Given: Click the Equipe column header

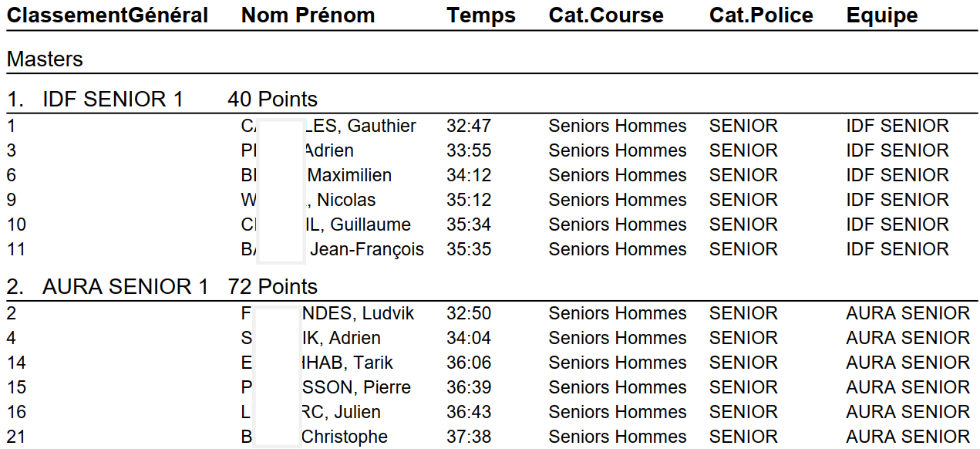Looking at the screenshot, I should coord(881,15).
